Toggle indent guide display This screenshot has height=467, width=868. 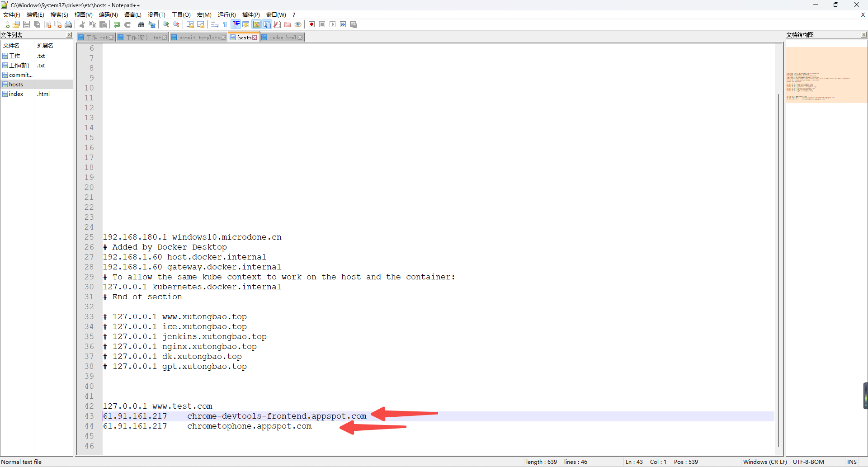tap(236, 24)
